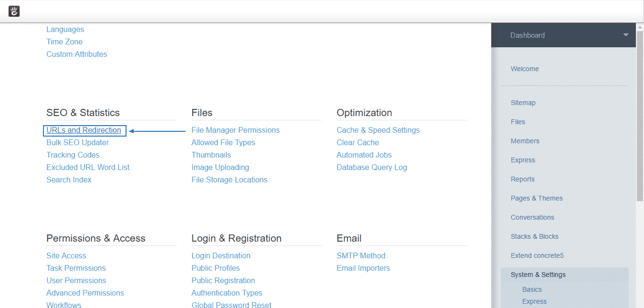Viewport: 644px width, 308px height.
Task: Click the concrete5 hand logo icon
Action: [14, 11]
